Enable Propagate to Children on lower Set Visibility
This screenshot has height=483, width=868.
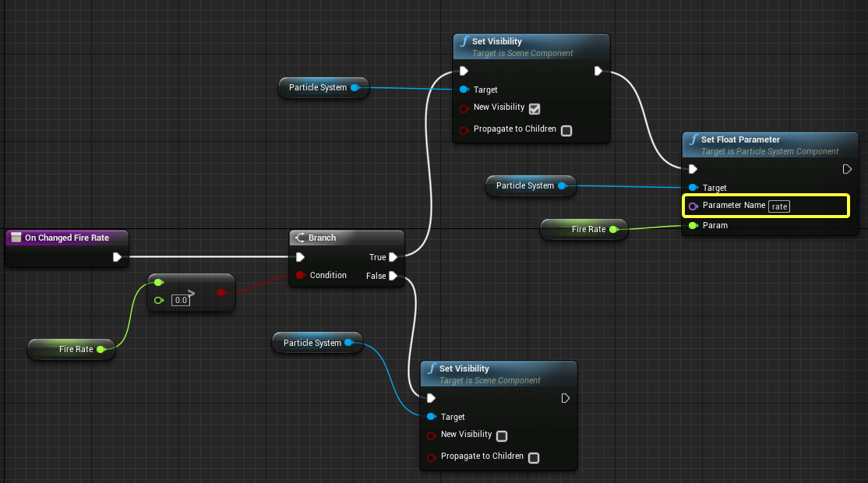point(534,457)
